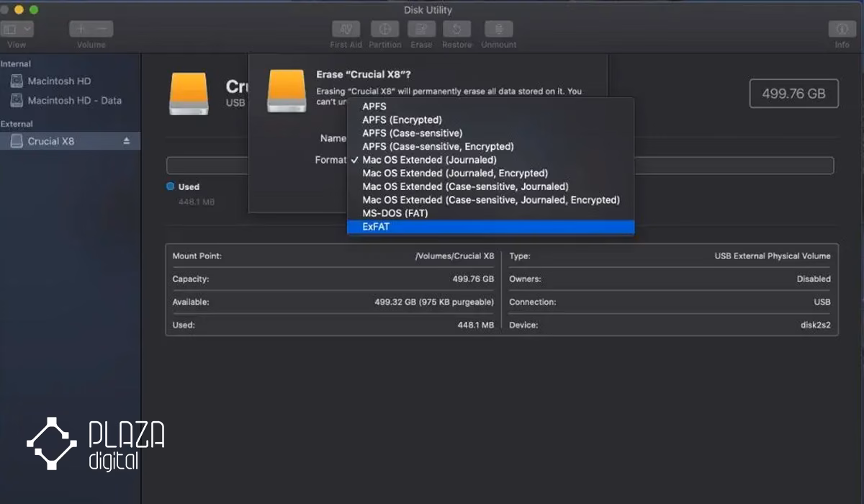Click the Unmount toolbar icon
The width and height of the screenshot is (864, 504).
[x=498, y=29]
